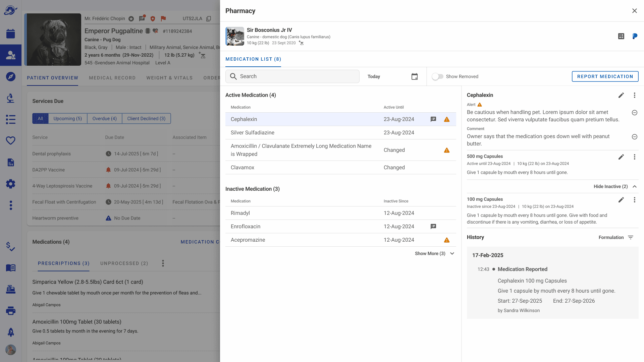
Task: Click the calculator icon in the Pharmacy header
Action: [621, 36]
